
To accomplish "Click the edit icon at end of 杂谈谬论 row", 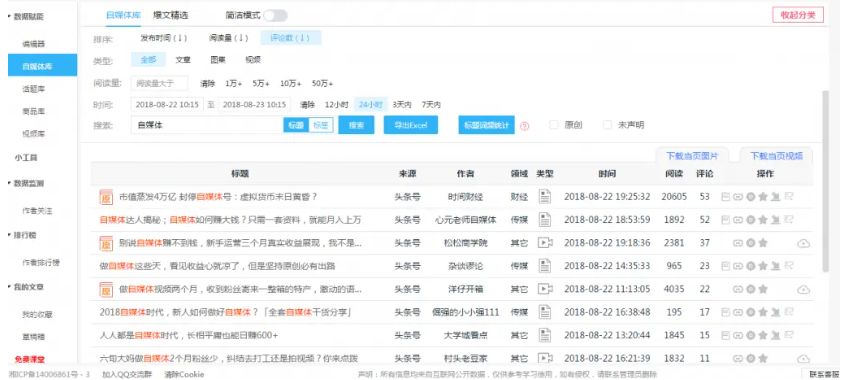I will [x=788, y=266].
